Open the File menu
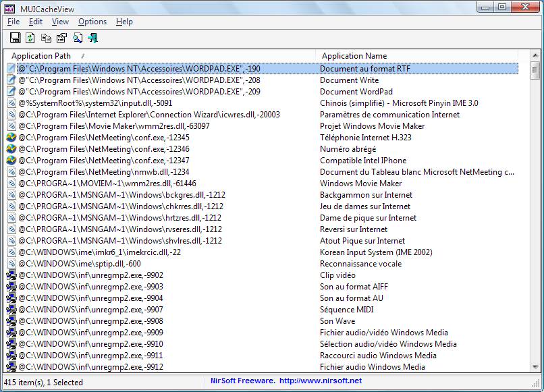Image resolution: width=544 pixels, height=392 pixels. (13, 22)
